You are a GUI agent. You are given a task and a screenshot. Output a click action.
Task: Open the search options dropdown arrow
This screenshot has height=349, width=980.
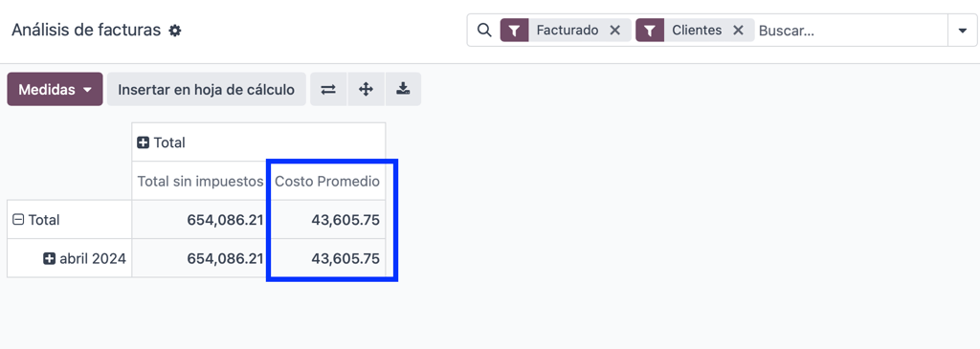tap(961, 30)
